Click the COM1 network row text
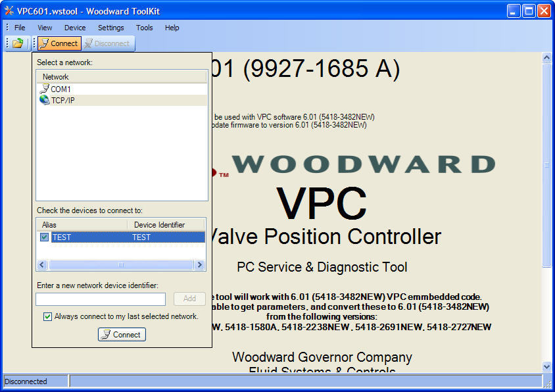This screenshot has height=392, width=555. tap(60, 89)
